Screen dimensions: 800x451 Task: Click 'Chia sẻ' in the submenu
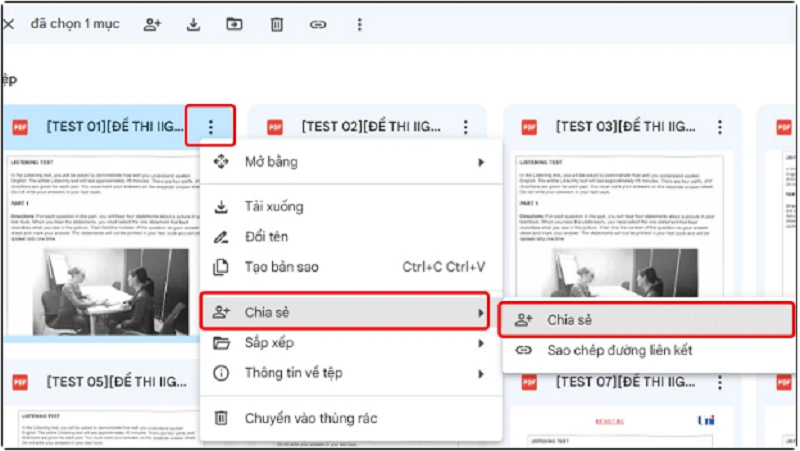(646, 320)
